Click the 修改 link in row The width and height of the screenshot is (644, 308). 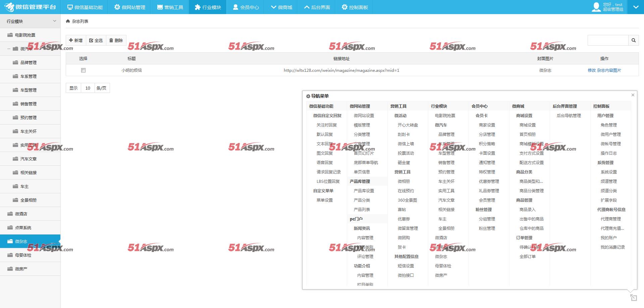pos(592,70)
